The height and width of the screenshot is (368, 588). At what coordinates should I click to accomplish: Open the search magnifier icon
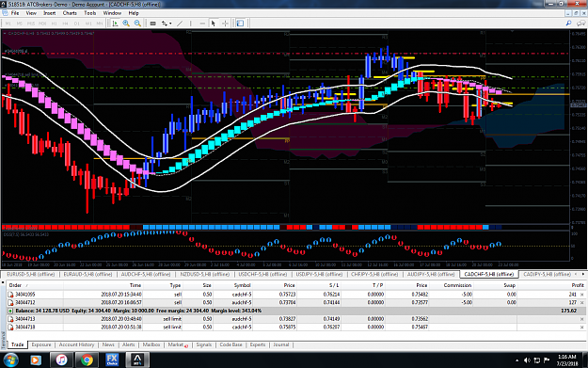(x=568, y=24)
